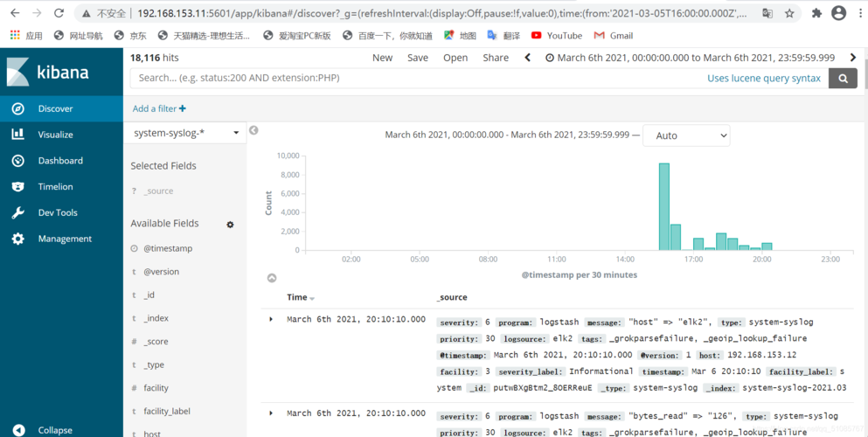Open the browser three-dot menu
Viewport: 868px width, 437px height.
[x=860, y=13]
